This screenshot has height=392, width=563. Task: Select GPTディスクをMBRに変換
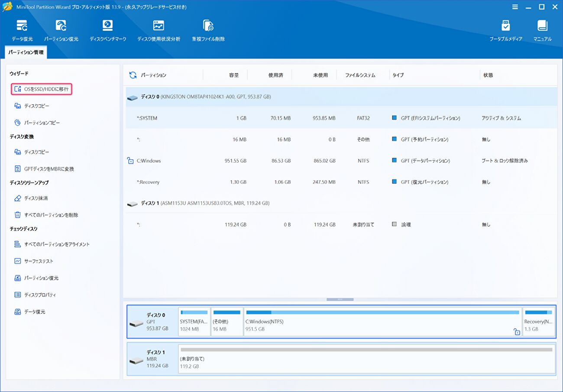[44, 169]
